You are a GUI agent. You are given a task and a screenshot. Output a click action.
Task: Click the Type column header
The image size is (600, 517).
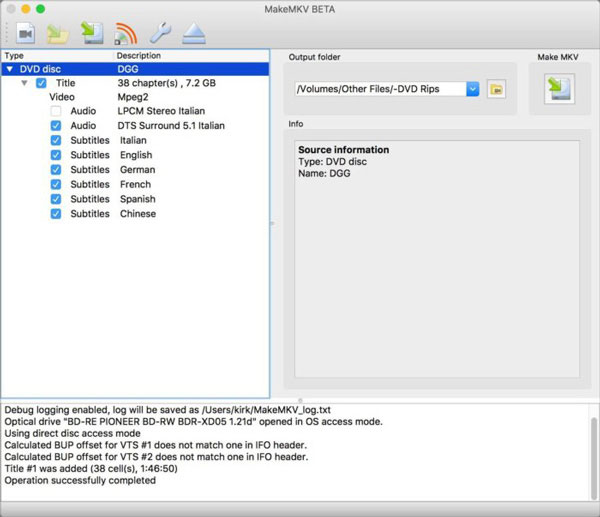pos(57,56)
